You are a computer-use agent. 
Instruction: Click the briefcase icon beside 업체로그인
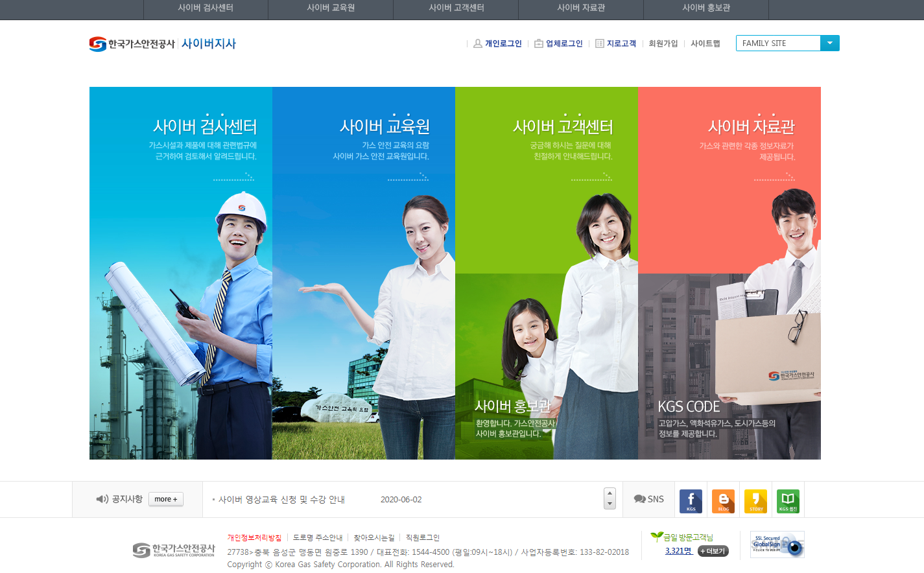coord(539,43)
